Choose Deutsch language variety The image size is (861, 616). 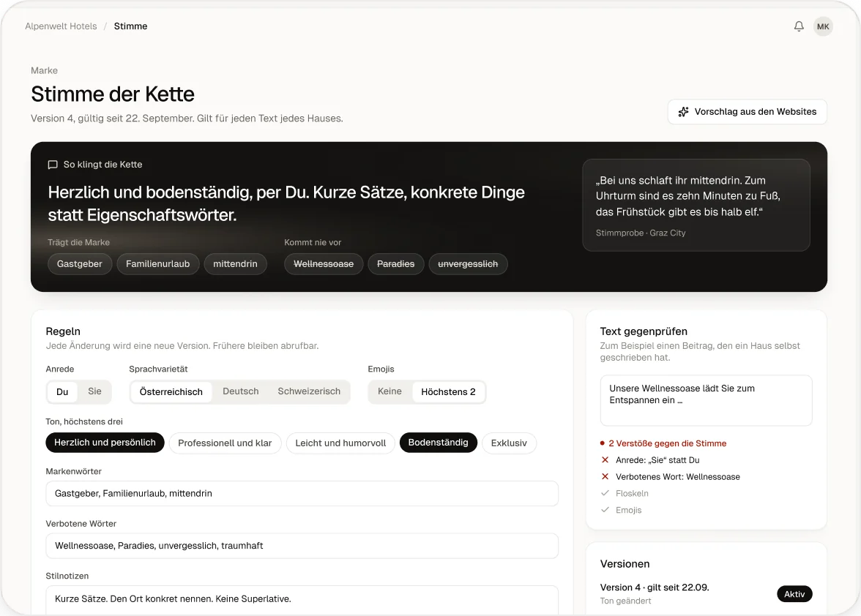coord(240,391)
